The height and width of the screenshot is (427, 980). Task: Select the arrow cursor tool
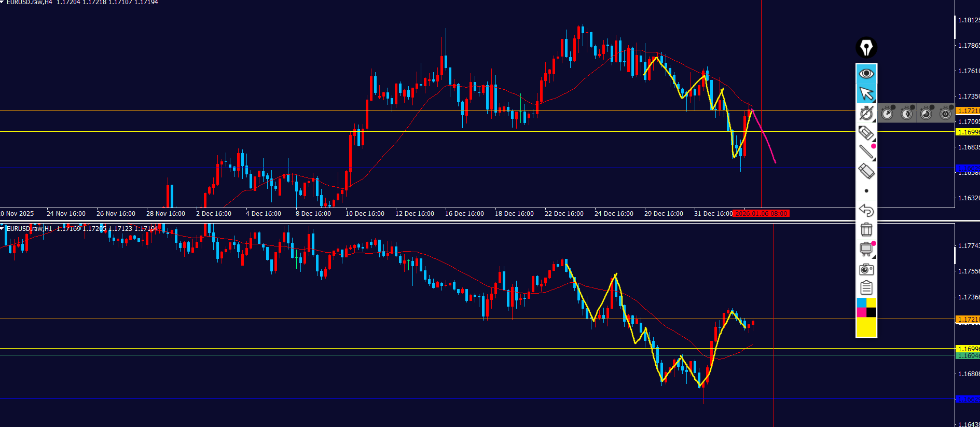point(866,93)
